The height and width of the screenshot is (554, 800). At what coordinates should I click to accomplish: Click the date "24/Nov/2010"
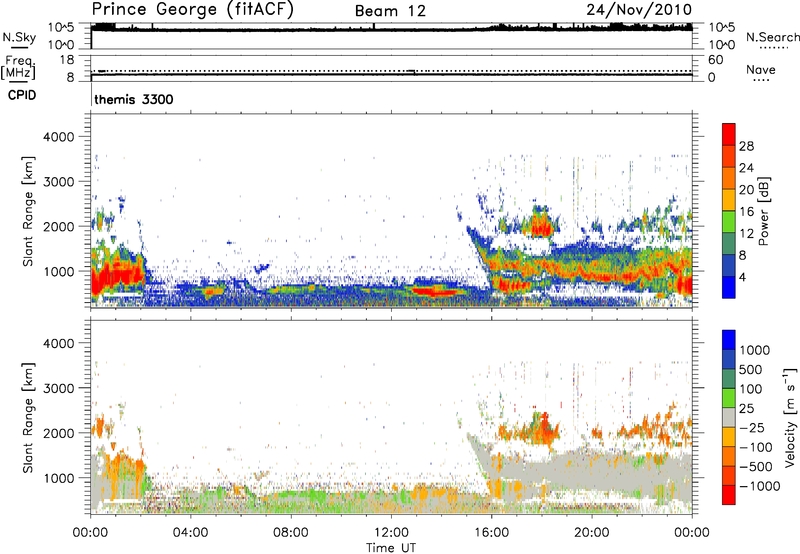(x=639, y=10)
